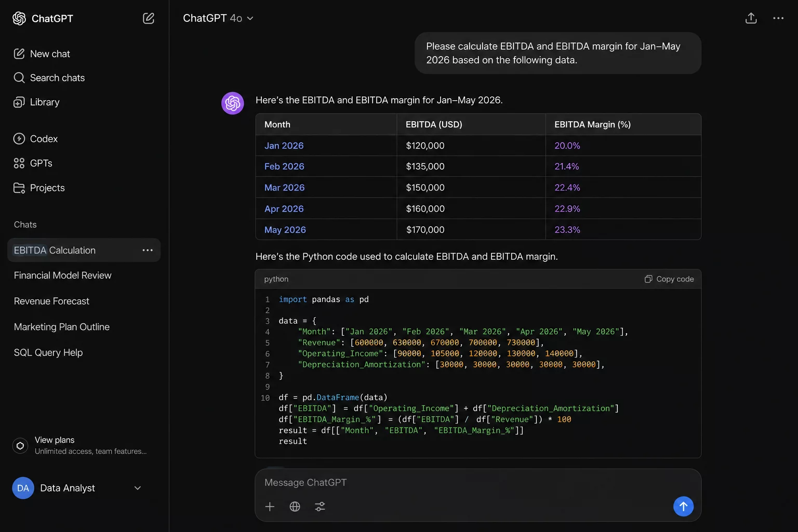Image resolution: width=798 pixels, height=532 pixels.
Task: Click the 20.0% margin value
Action: pyautogui.click(x=567, y=146)
